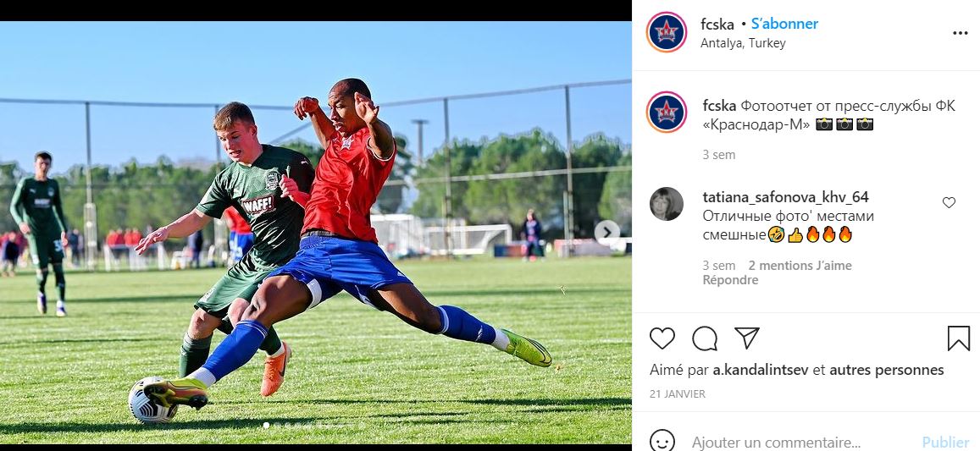This screenshot has width=980, height=451.
Task: Share the post with the paper plane icon
Action: (747, 338)
